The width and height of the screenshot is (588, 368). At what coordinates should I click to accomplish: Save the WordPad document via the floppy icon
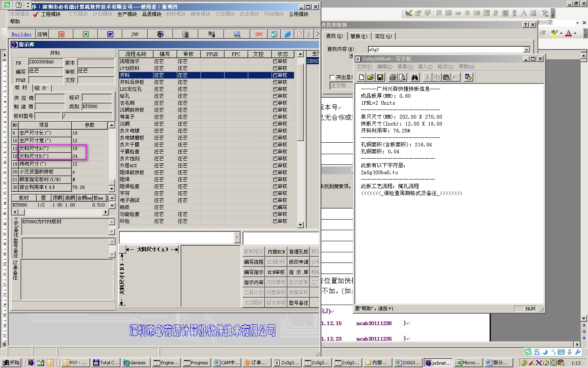380,77
